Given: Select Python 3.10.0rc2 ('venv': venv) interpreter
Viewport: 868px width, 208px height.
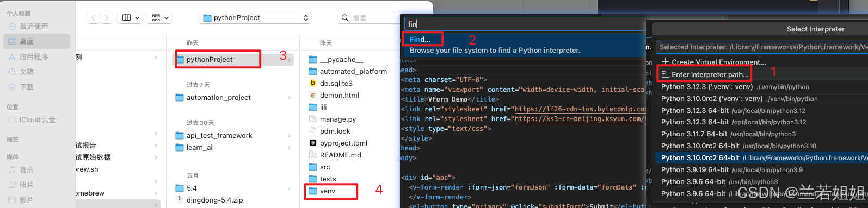Looking at the screenshot, I should click(762, 98).
